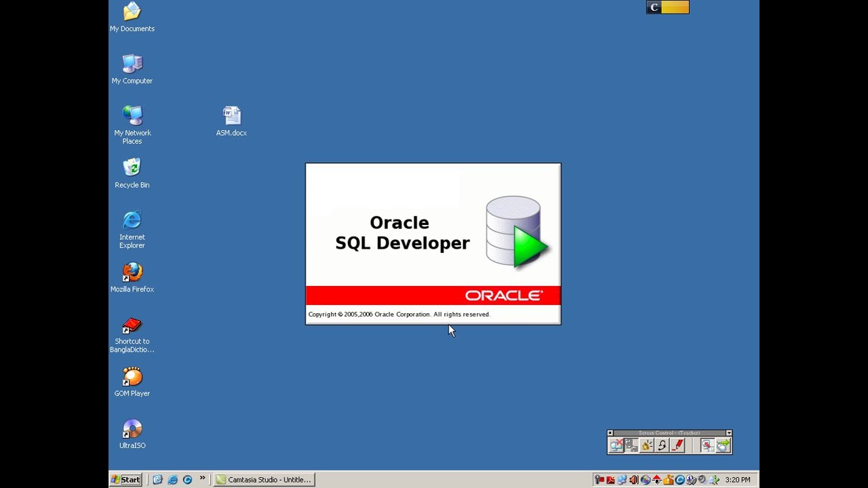Click the blue C Quick Launch icon

click(187, 479)
